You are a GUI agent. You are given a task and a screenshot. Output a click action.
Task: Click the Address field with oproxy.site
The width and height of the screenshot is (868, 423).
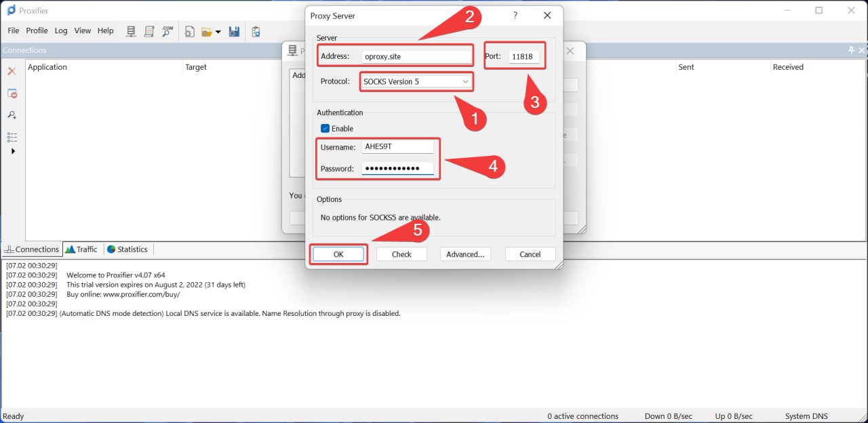click(x=416, y=56)
